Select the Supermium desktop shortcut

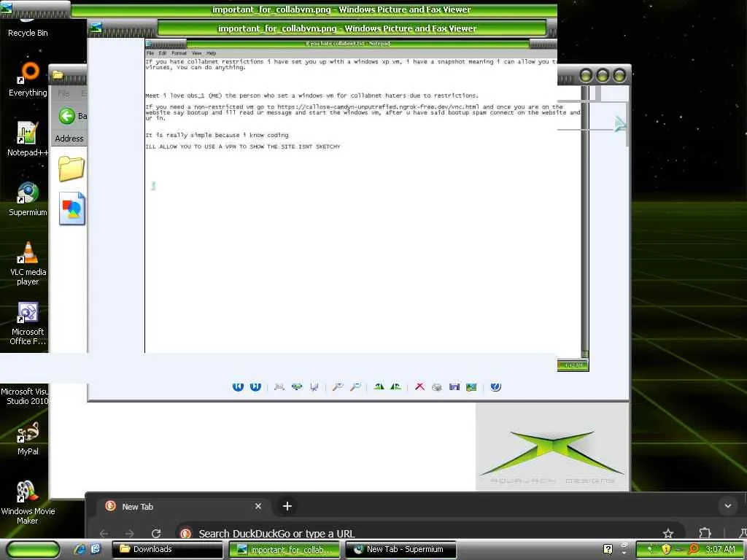(28, 200)
